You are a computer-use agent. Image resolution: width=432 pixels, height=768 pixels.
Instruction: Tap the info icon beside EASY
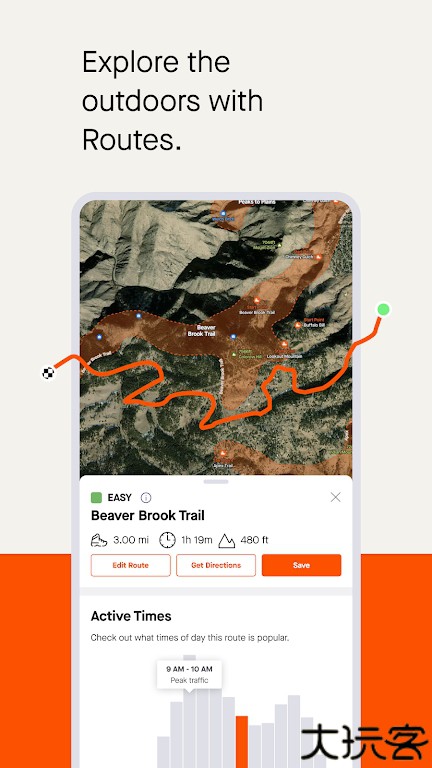click(146, 498)
